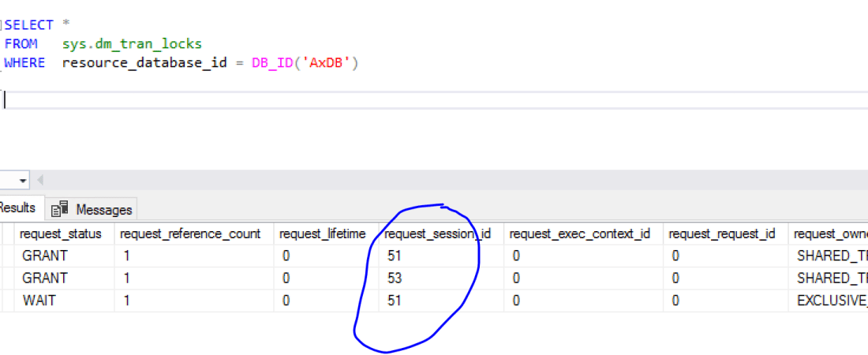Click the horizontal scrollbar left arrow
The image size is (868, 355).
[x=40, y=181]
